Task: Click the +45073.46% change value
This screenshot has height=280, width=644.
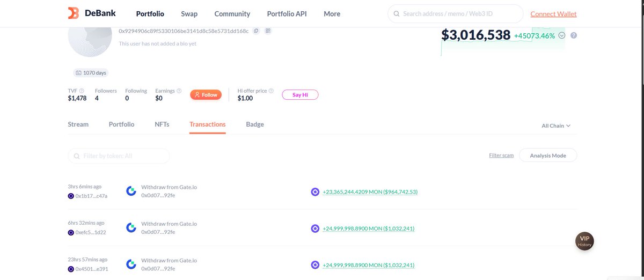Action: 535,36
